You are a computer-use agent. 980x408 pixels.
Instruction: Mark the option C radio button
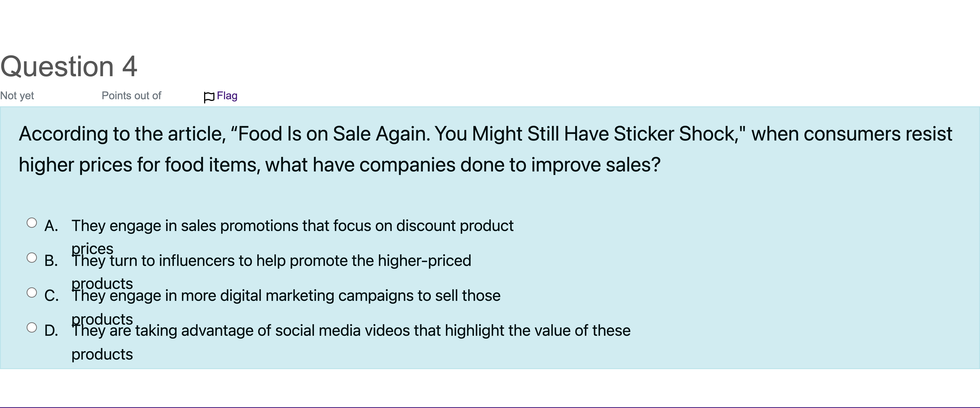[x=32, y=293]
